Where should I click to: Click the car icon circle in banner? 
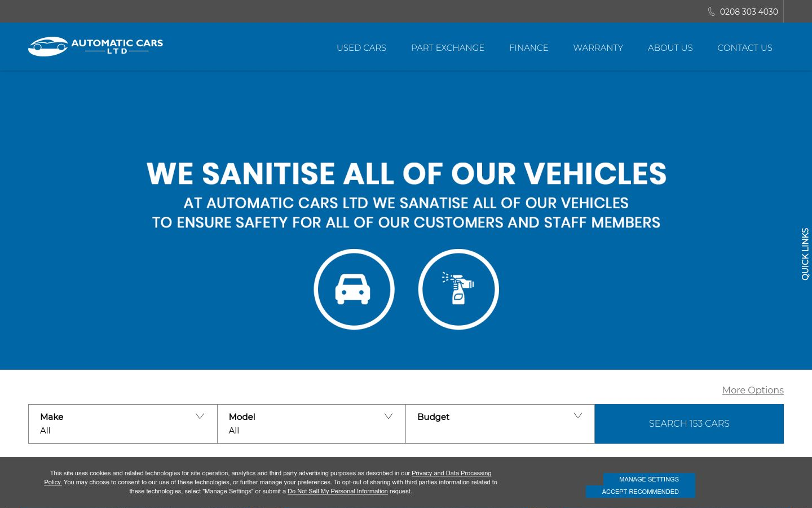[354, 289]
